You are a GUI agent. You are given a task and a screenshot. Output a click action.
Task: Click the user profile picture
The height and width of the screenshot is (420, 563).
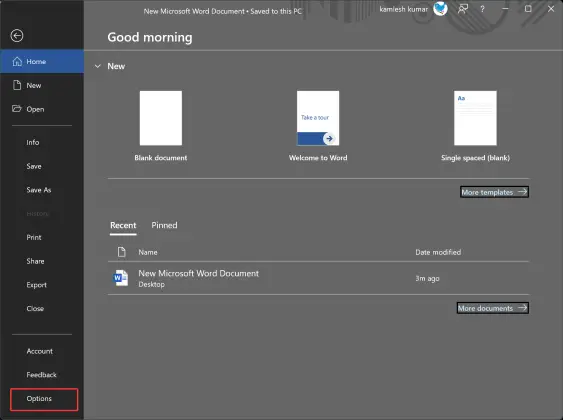tap(440, 9)
